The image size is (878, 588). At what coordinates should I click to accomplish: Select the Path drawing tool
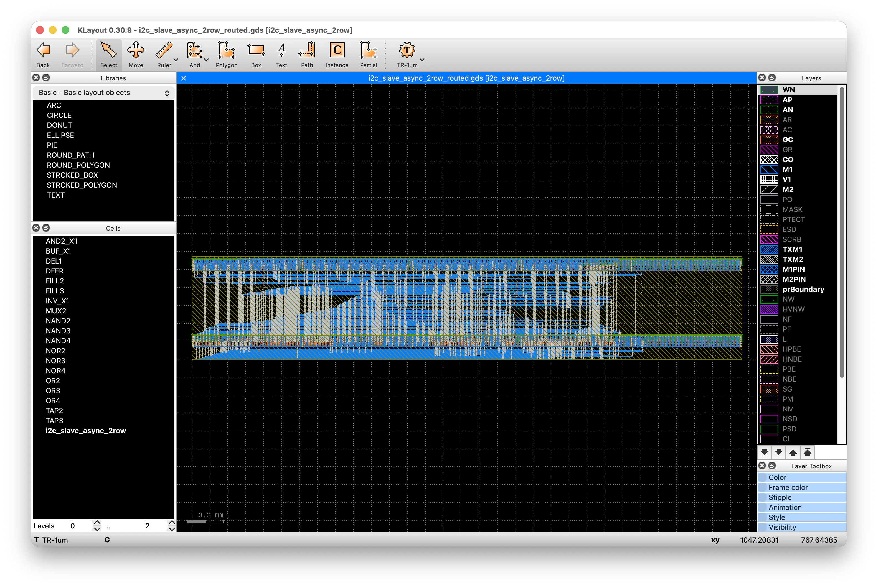click(x=307, y=54)
